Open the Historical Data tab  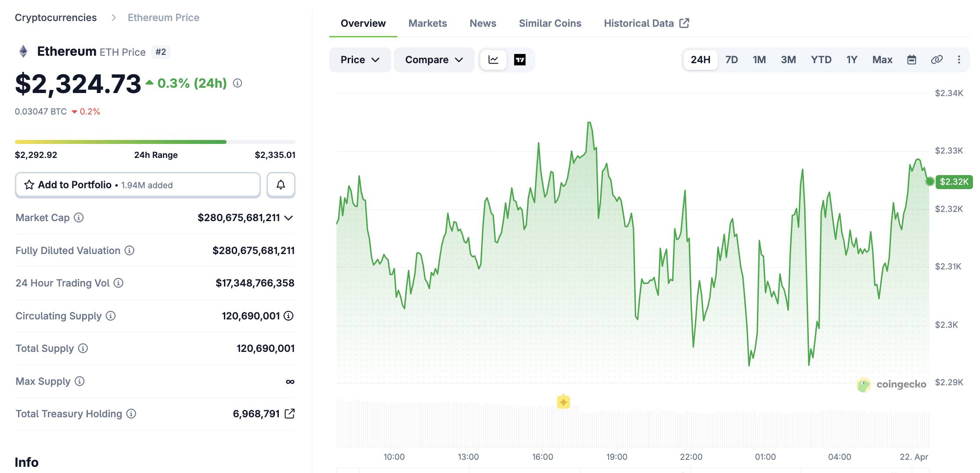639,23
